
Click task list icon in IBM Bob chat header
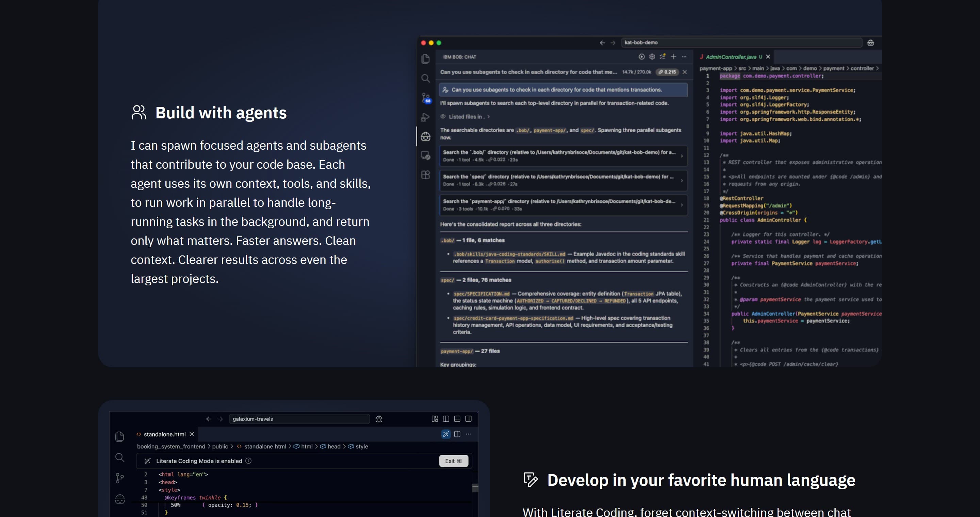click(x=663, y=57)
